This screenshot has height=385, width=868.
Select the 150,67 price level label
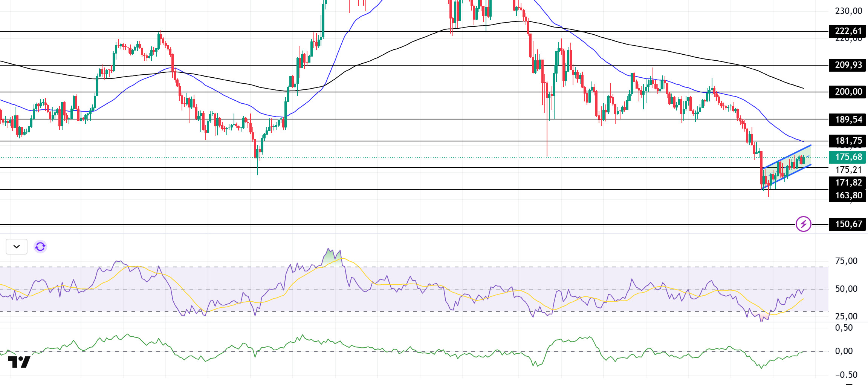pyautogui.click(x=848, y=224)
